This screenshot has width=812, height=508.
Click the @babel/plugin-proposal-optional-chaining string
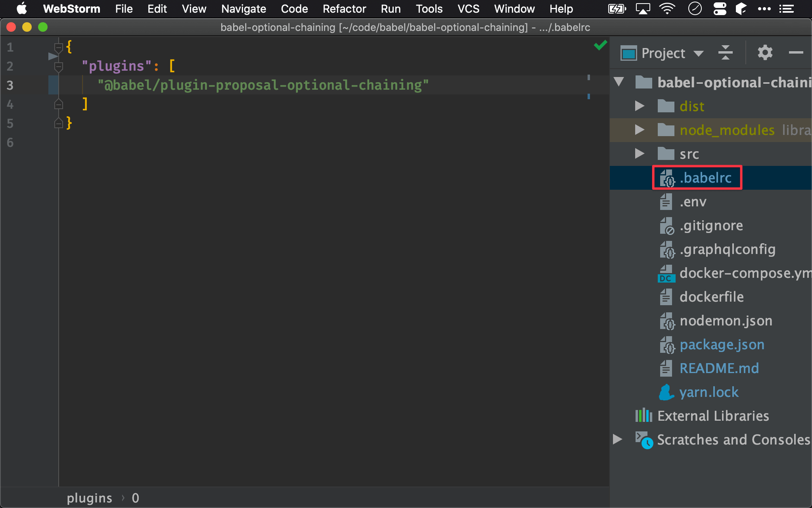pos(263,85)
